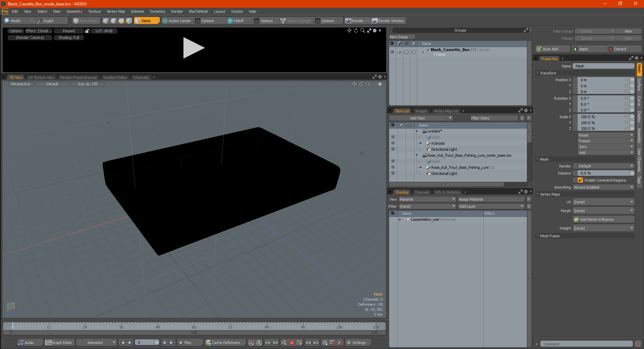644x349 pixels.
Task: Open Vertex Map menu
Action: click(x=116, y=11)
